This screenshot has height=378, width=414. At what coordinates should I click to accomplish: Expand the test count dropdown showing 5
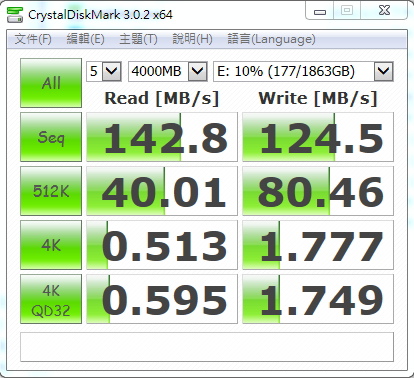tap(111, 71)
